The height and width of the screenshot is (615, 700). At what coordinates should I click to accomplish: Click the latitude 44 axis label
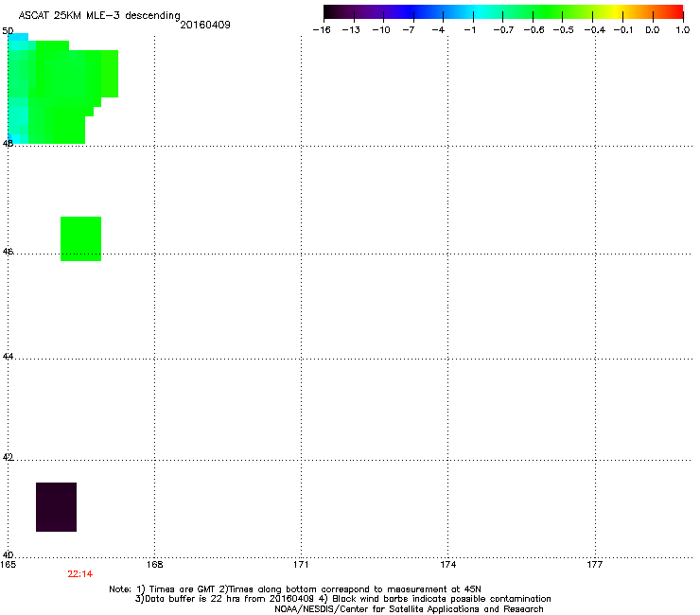pyautogui.click(x=8, y=357)
